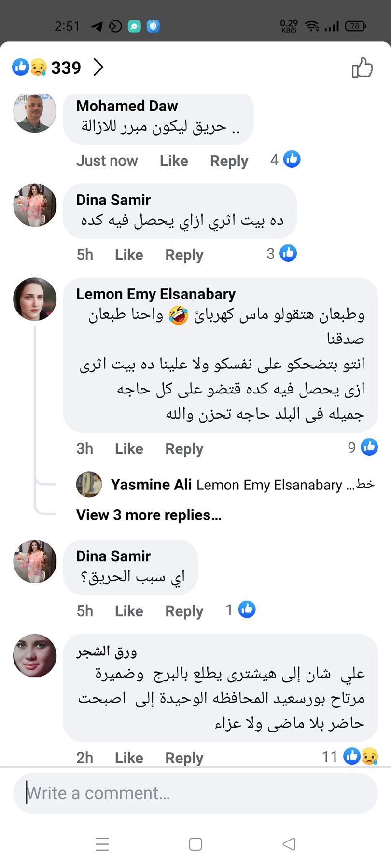Like Lemon Emy Elsanabary's comment
This screenshot has height=868, width=391.
(x=129, y=448)
